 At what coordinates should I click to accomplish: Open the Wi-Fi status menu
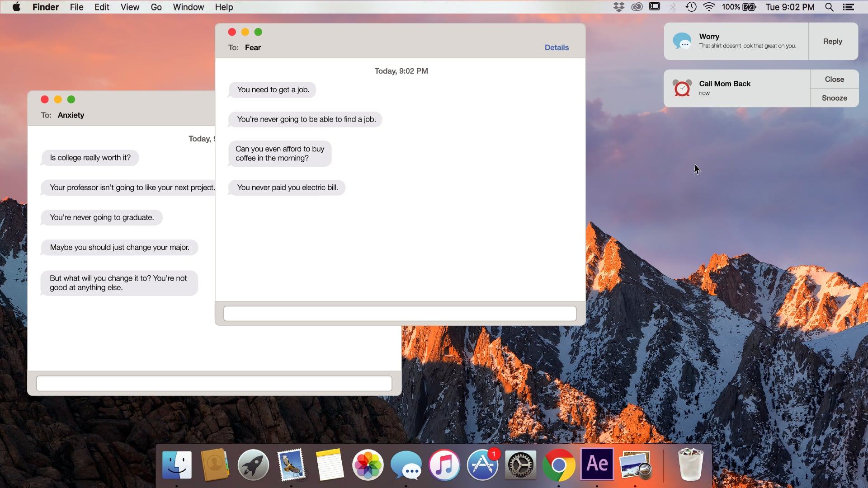pos(709,7)
